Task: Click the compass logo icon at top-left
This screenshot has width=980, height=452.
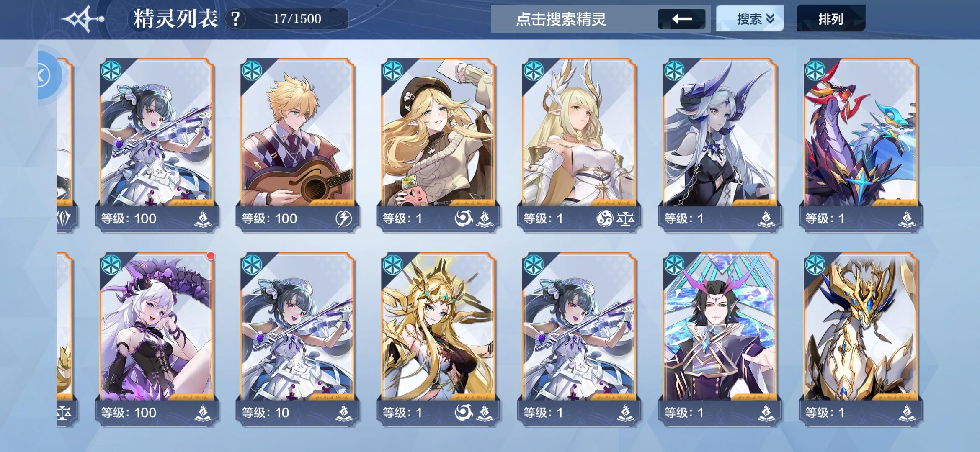Action: (x=83, y=19)
